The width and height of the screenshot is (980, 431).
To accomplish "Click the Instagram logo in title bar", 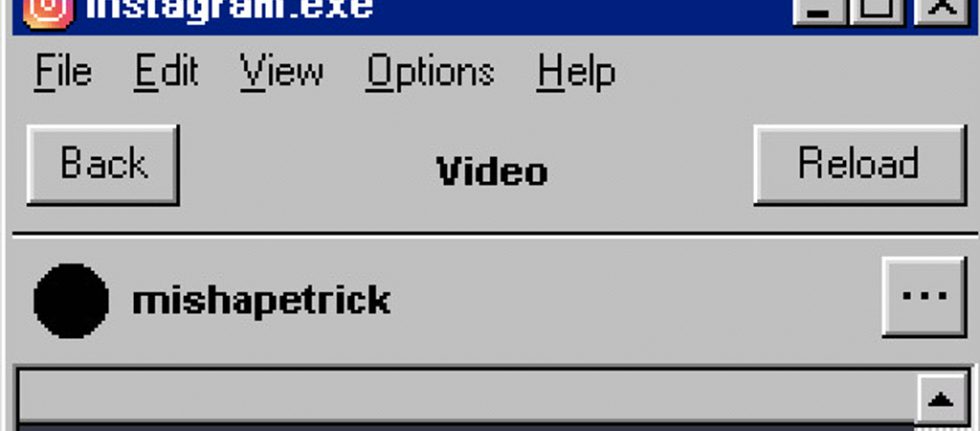I will pyautogui.click(x=48, y=11).
